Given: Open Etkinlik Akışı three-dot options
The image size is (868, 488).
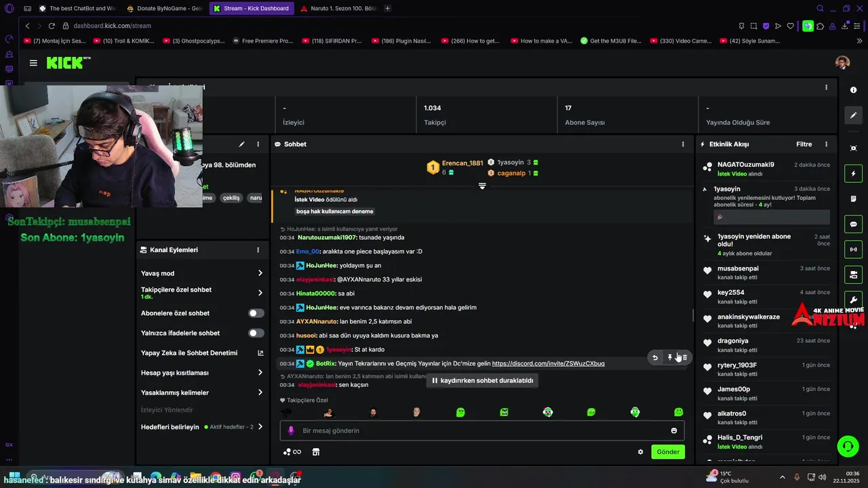Looking at the screenshot, I should (x=826, y=144).
